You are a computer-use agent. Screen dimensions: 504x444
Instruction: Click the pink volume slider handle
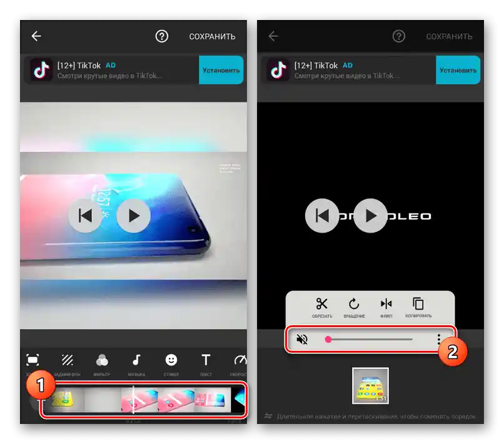pyautogui.click(x=328, y=339)
